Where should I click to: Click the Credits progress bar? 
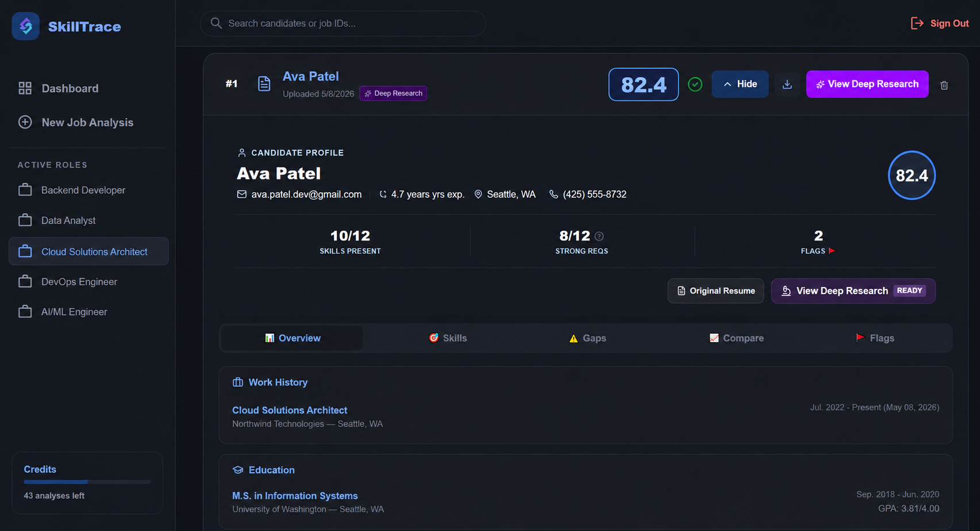click(x=87, y=482)
